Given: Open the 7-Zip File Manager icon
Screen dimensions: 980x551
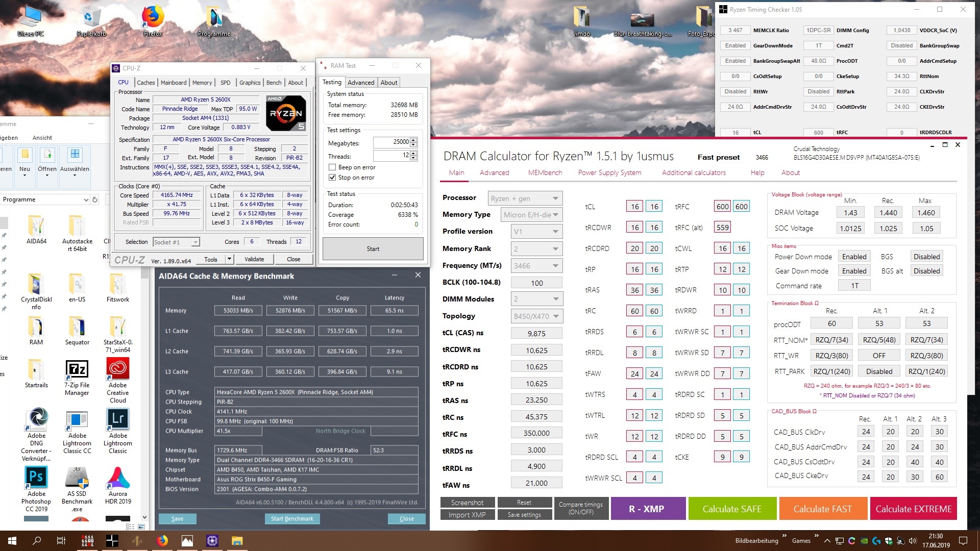Looking at the screenshot, I should 77,369.
